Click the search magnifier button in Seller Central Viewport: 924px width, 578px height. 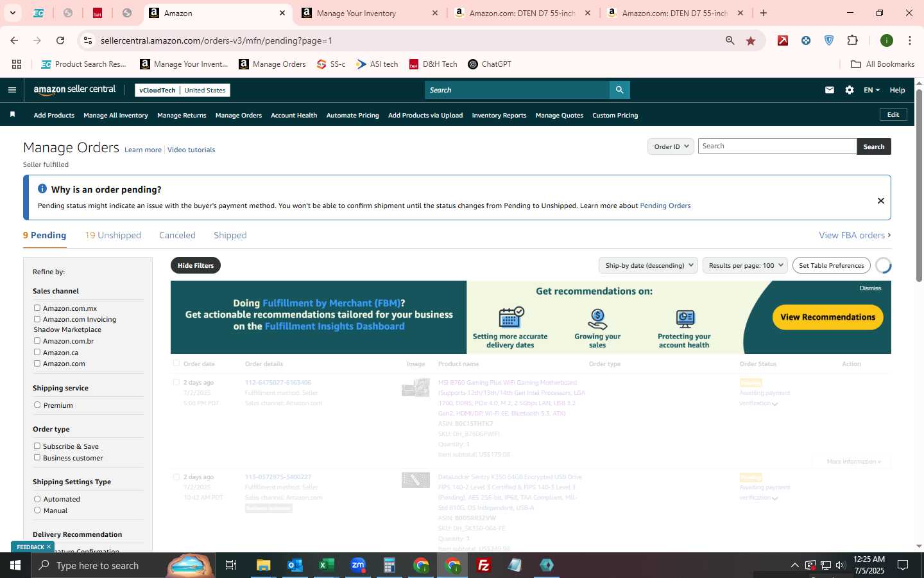pyautogui.click(x=619, y=90)
